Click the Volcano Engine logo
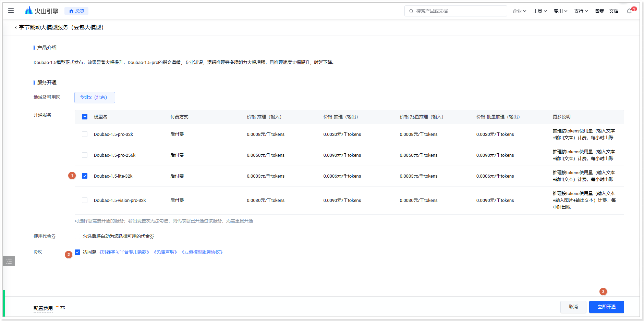The width and height of the screenshot is (644, 321). [41, 11]
